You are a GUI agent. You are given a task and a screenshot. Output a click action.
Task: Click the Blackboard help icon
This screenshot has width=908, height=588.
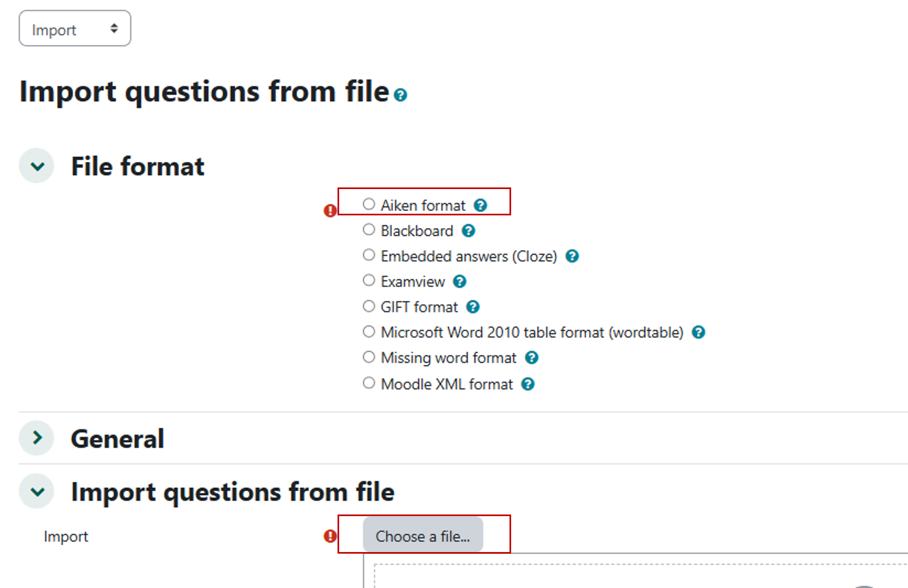coord(468,231)
